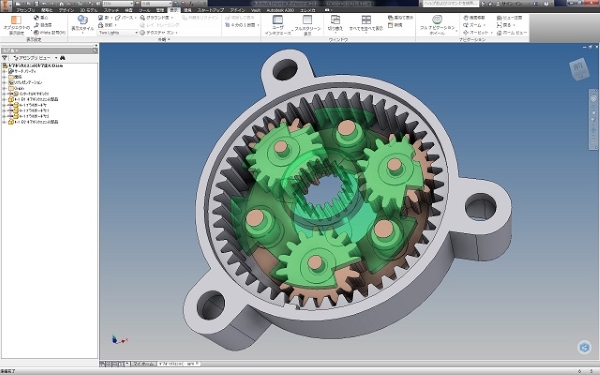Open the Assembly View (アセンブリ ビュー) dropdown
The image size is (600, 375).
coord(35,58)
